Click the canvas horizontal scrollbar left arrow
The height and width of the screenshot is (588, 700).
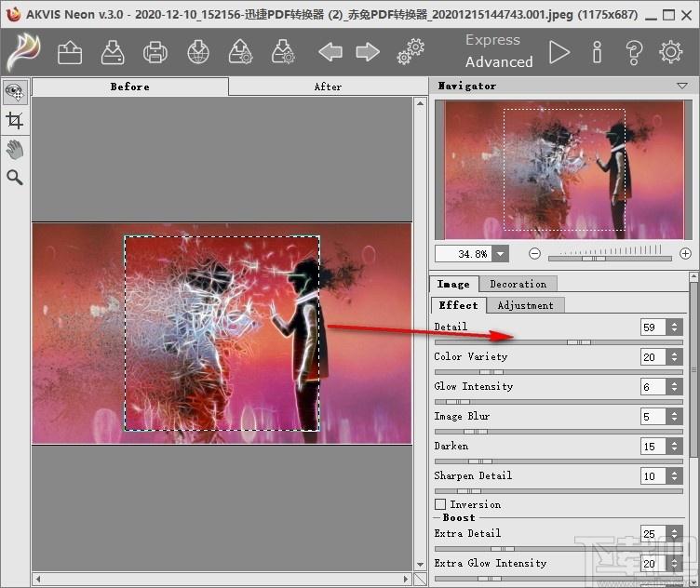[38, 579]
